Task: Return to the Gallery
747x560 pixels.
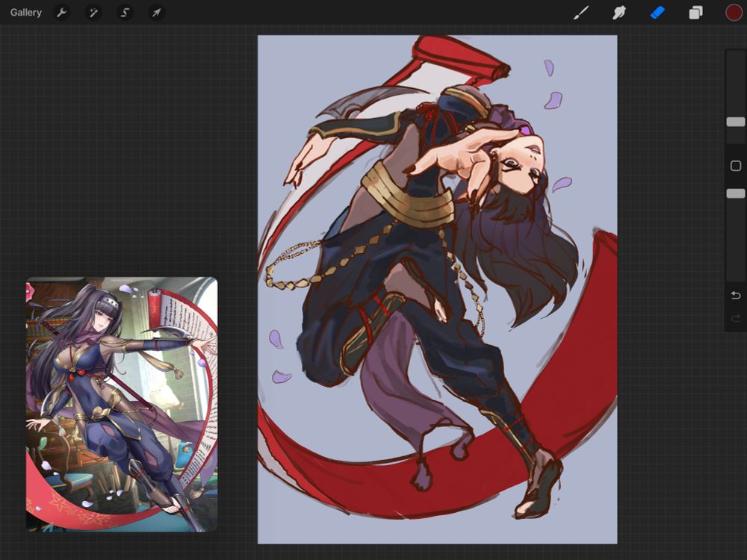Action: click(x=25, y=13)
